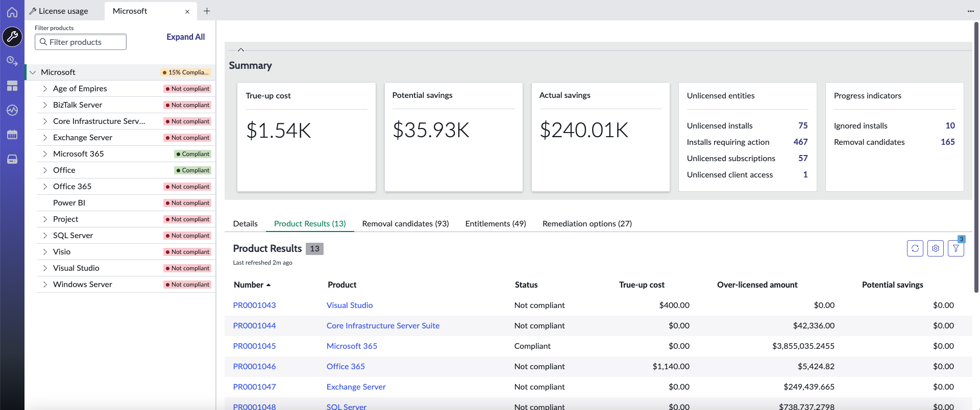Click Ignored installs count 10
The width and height of the screenshot is (980, 410).
coord(950,125)
